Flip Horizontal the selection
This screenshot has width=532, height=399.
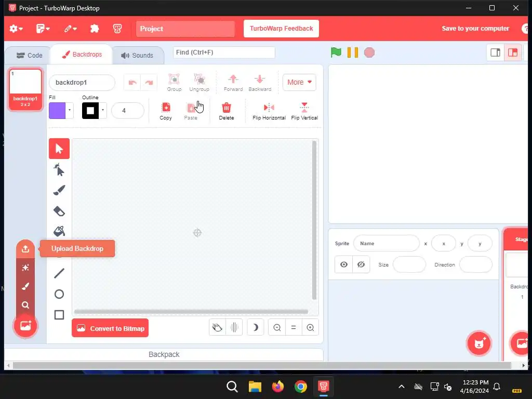269,111
